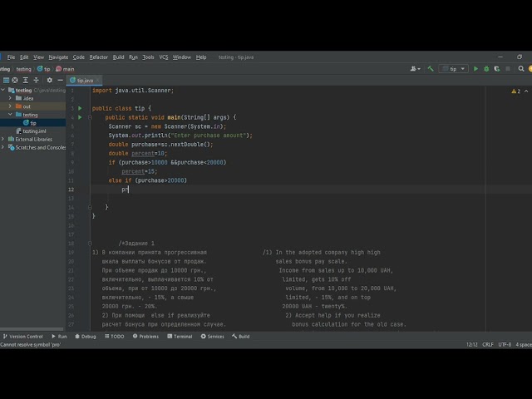The width and height of the screenshot is (532, 399).
Task: Open the Run menu in the menu bar
Action: pos(133,57)
